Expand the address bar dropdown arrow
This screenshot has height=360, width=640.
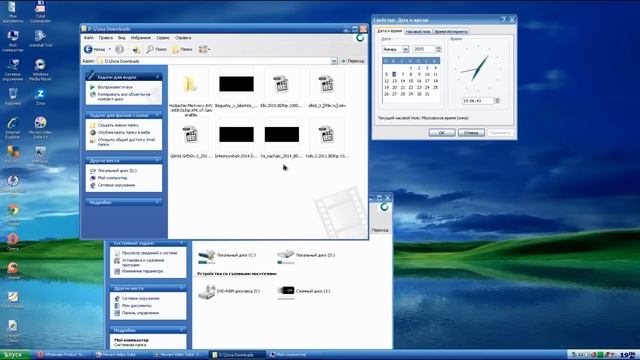click(x=334, y=61)
